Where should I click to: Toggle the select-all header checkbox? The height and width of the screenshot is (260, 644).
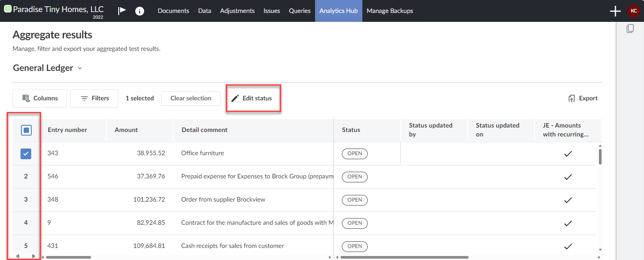26,130
